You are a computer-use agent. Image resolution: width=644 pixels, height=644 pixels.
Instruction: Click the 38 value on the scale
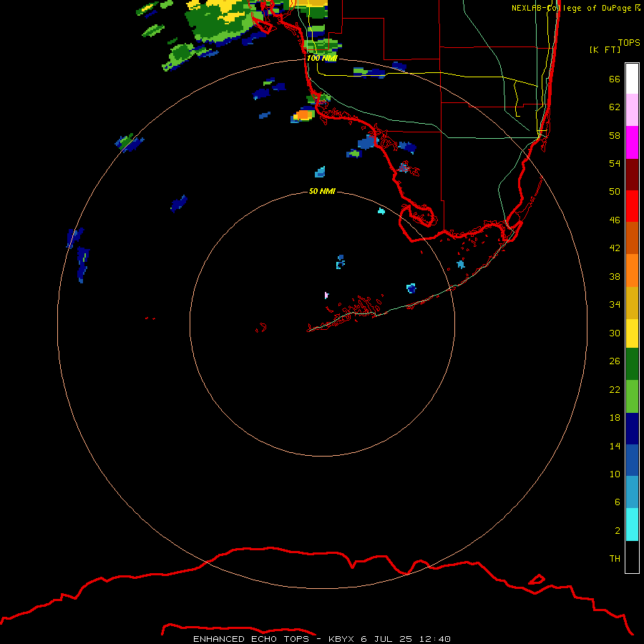click(x=615, y=277)
